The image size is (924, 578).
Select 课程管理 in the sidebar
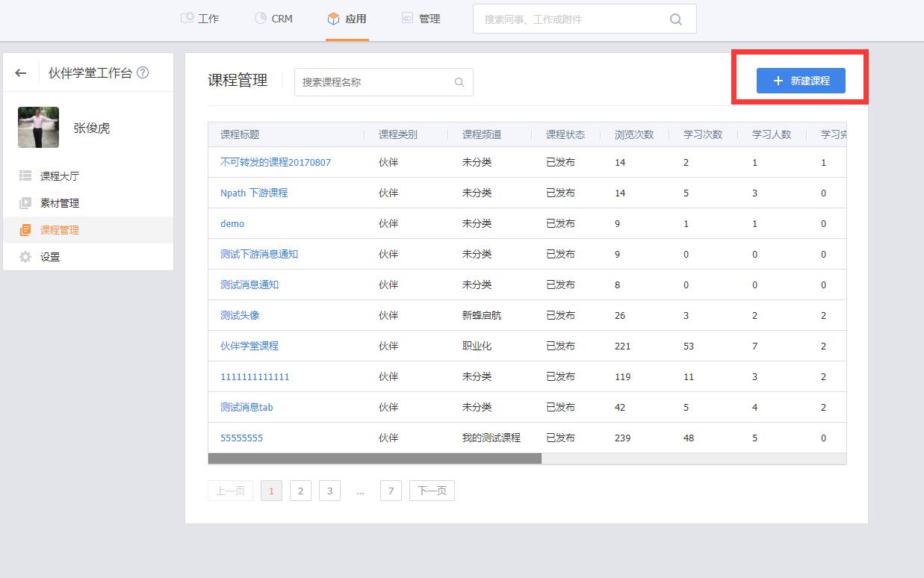pos(59,230)
